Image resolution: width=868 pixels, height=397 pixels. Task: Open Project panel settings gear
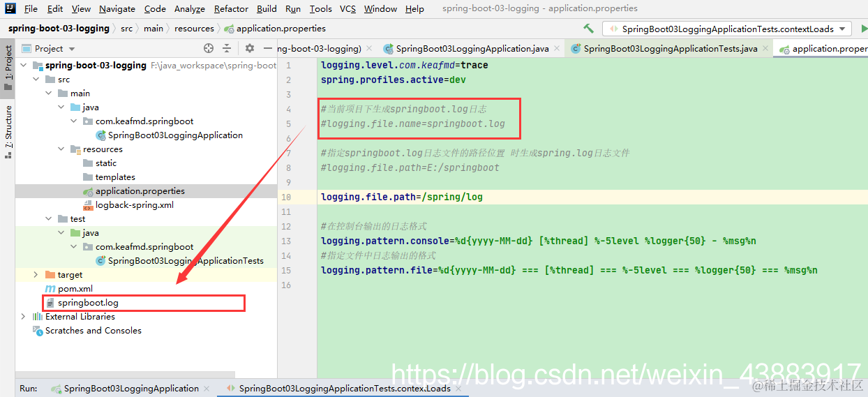[x=250, y=48]
